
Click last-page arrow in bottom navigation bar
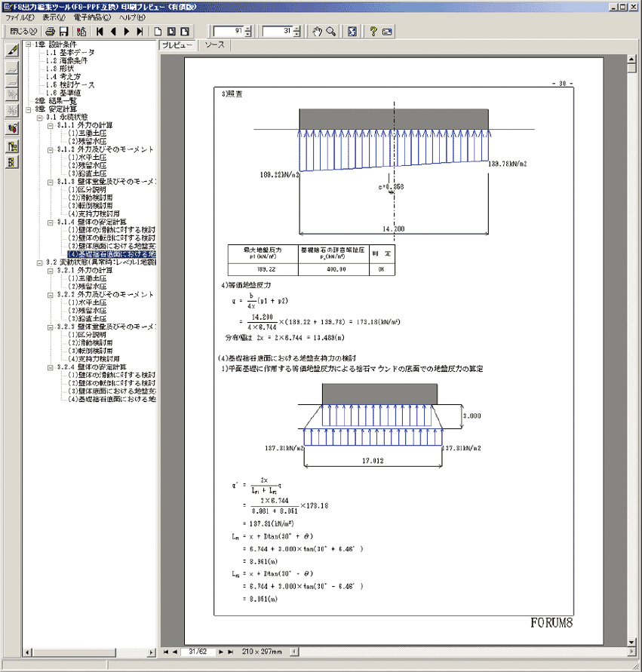(x=231, y=652)
